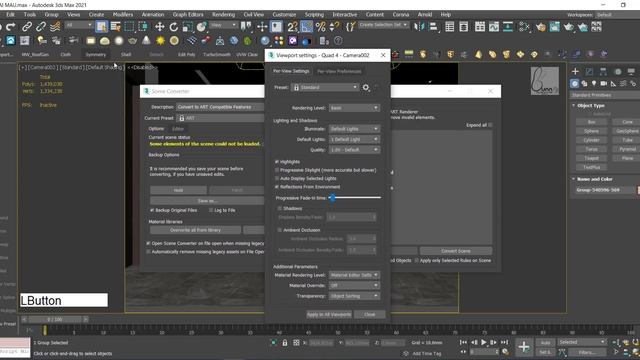Open the Align tool
This screenshot has width=640, height=360.
point(433,27)
